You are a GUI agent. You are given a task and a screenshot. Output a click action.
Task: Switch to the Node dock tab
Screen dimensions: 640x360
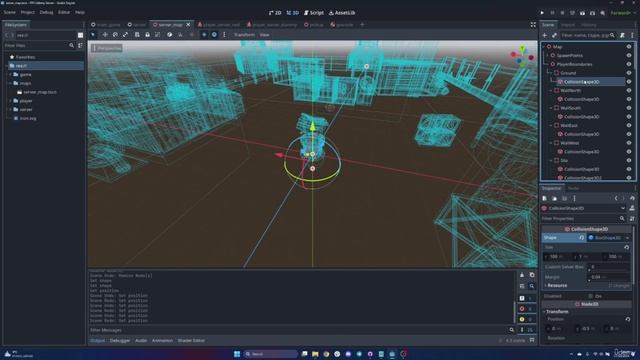pos(573,188)
